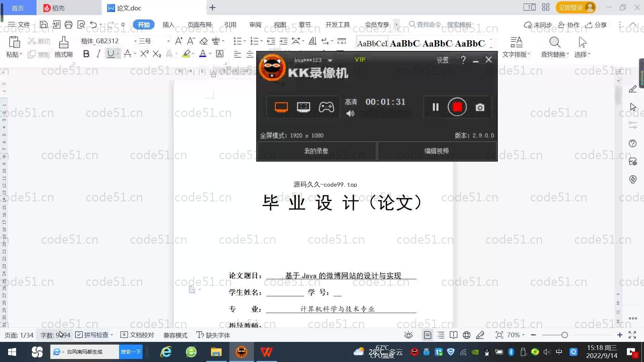Image resolution: width=644 pixels, height=362 pixels.
Task: Click the character border icon
Action: click(220, 54)
